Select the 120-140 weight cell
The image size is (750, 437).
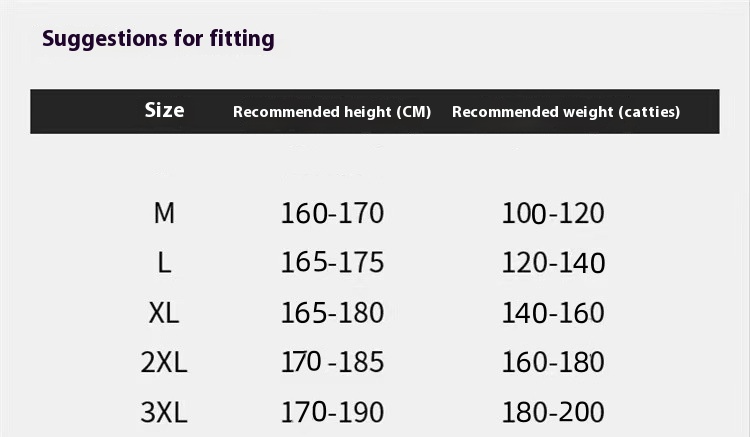point(553,263)
